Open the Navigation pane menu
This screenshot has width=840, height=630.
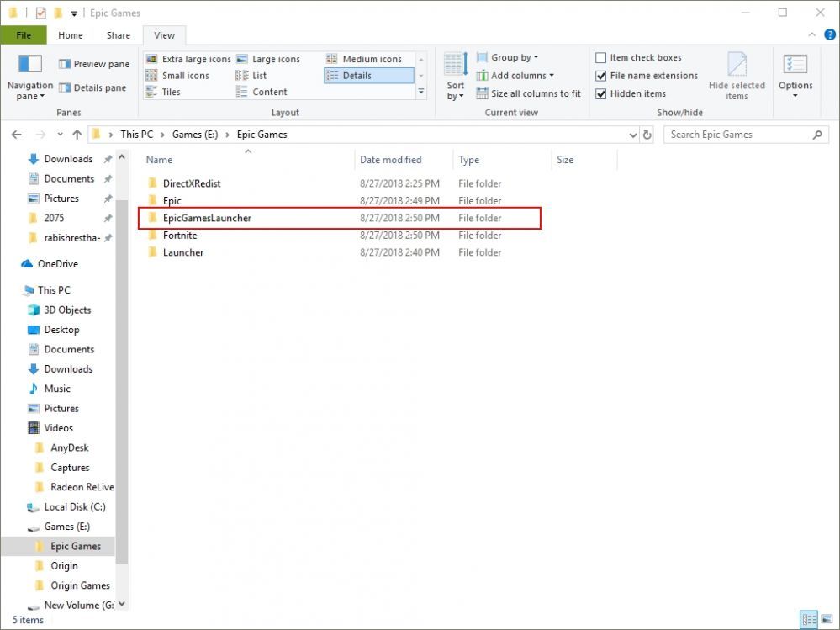30,77
